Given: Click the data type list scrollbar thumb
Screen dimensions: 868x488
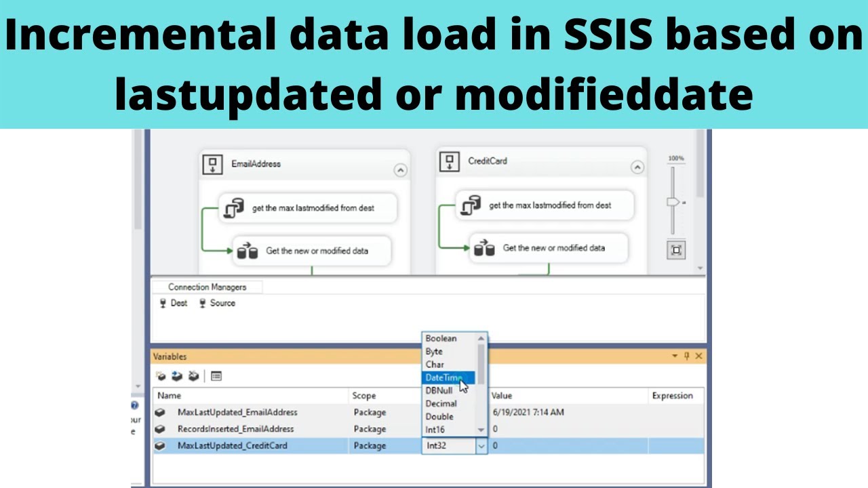Looking at the screenshot, I should pos(481,364).
